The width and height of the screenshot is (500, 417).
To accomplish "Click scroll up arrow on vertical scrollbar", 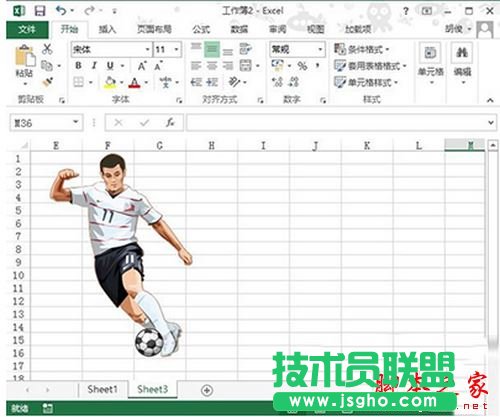I will click(x=493, y=145).
